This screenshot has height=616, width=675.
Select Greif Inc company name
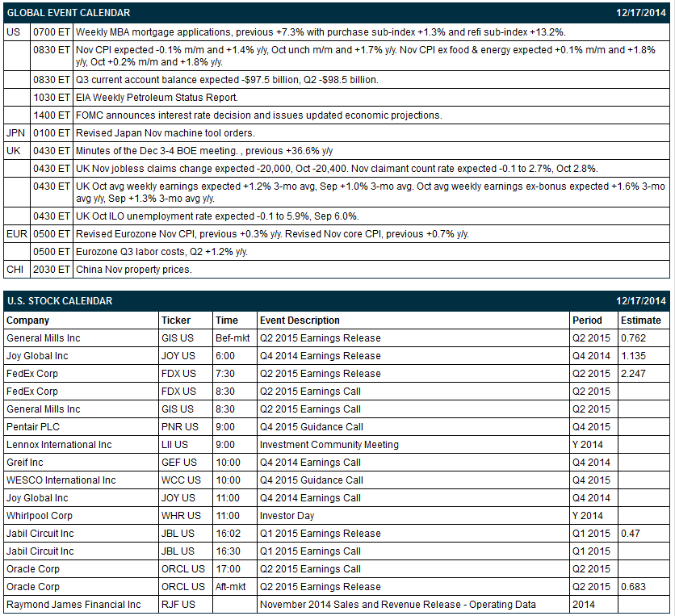25,463
